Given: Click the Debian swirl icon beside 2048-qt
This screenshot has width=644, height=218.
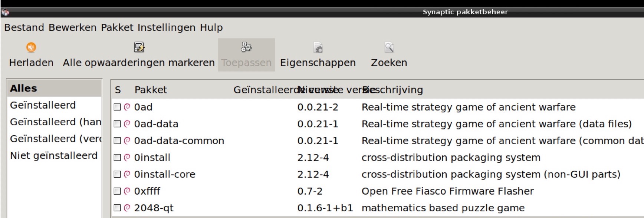Looking at the screenshot, I should [x=127, y=208].
